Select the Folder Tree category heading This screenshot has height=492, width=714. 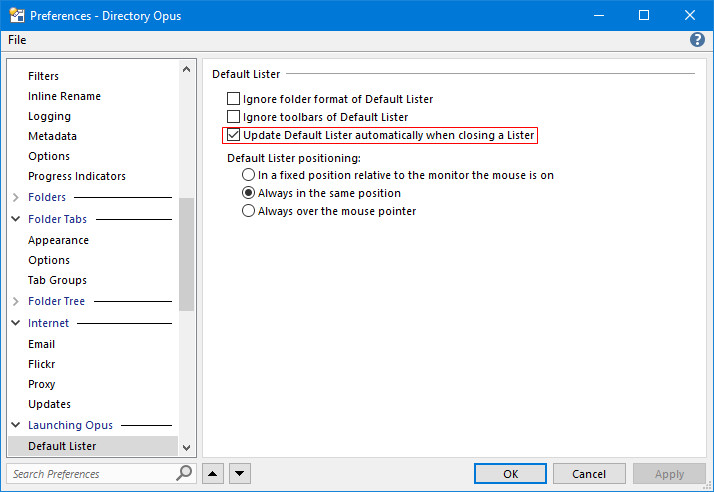pyautogui.click(x=56, y=301)
